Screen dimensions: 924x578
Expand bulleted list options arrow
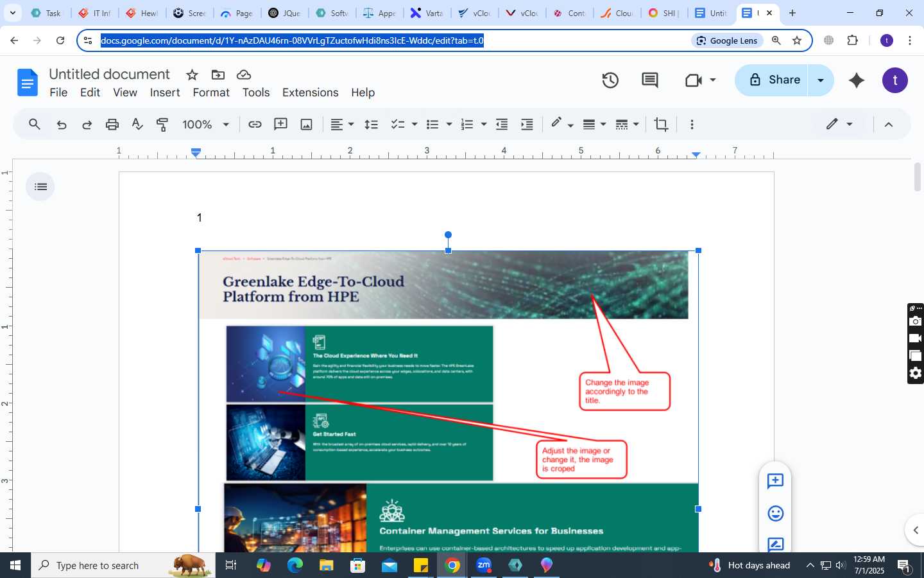tap(449, 125)
